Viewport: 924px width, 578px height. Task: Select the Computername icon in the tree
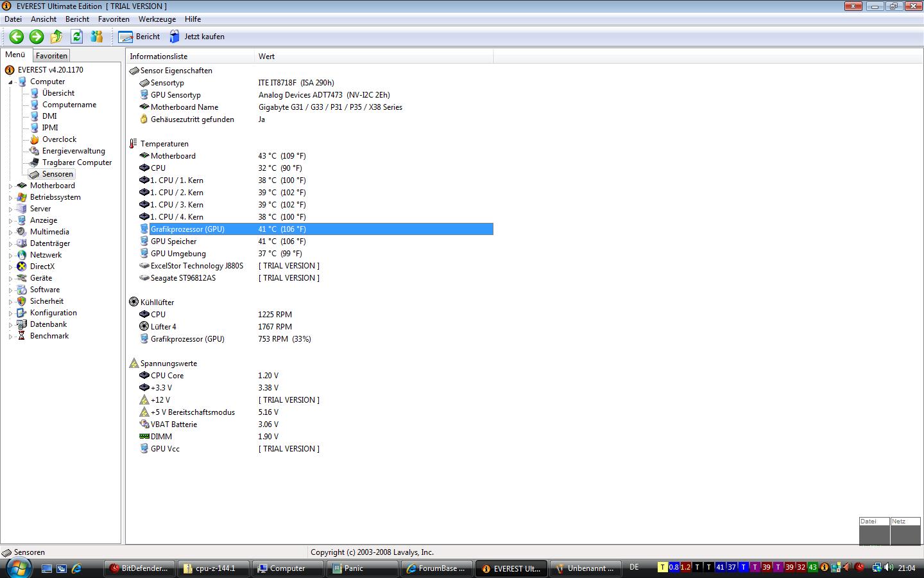(35, 105)
